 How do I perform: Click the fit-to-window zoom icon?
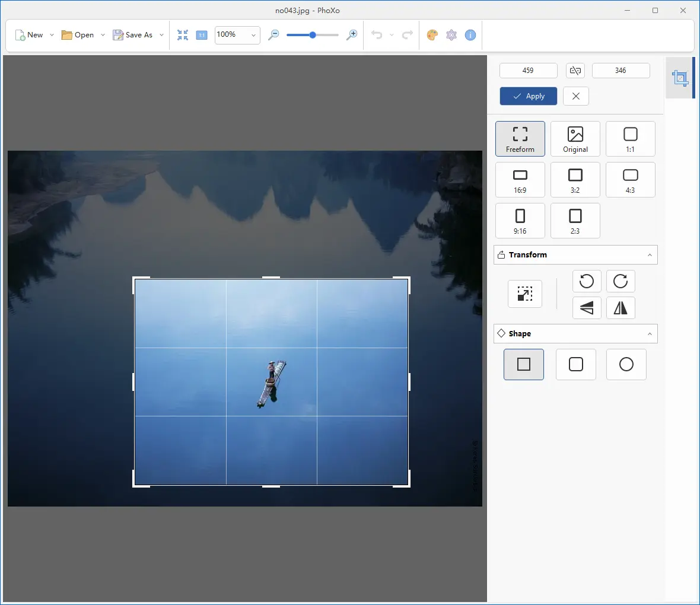pos(183,35)
